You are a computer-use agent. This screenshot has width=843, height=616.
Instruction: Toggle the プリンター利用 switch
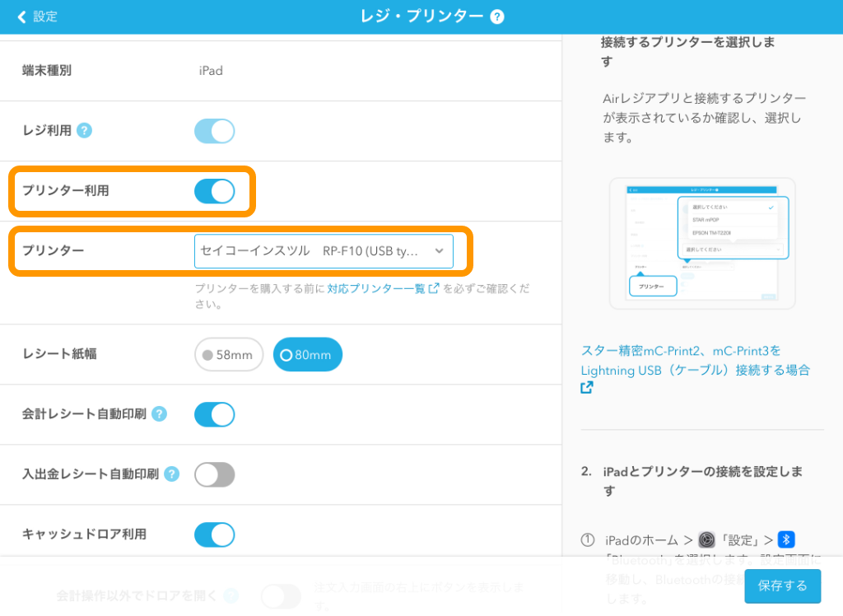[x=215, y=191]
